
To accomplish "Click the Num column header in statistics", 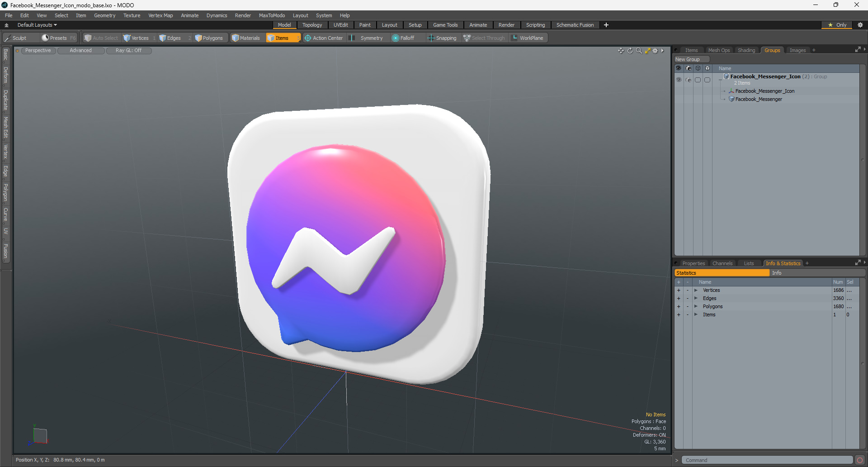I will 838,282.
